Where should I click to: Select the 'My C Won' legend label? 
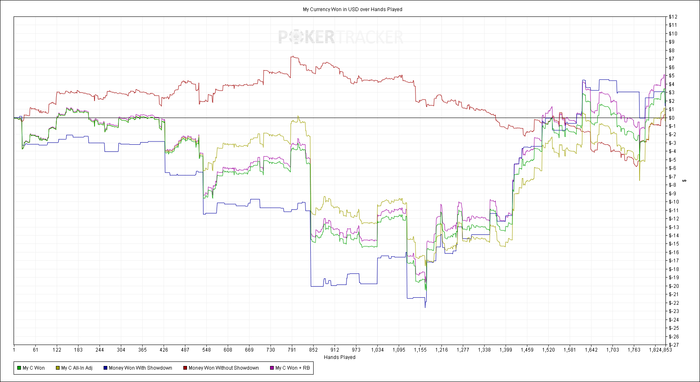34,368
